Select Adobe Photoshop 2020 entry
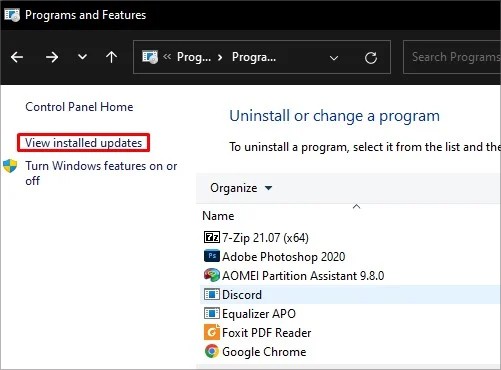This screenshot has width=501, height=370. pos(284,257)
